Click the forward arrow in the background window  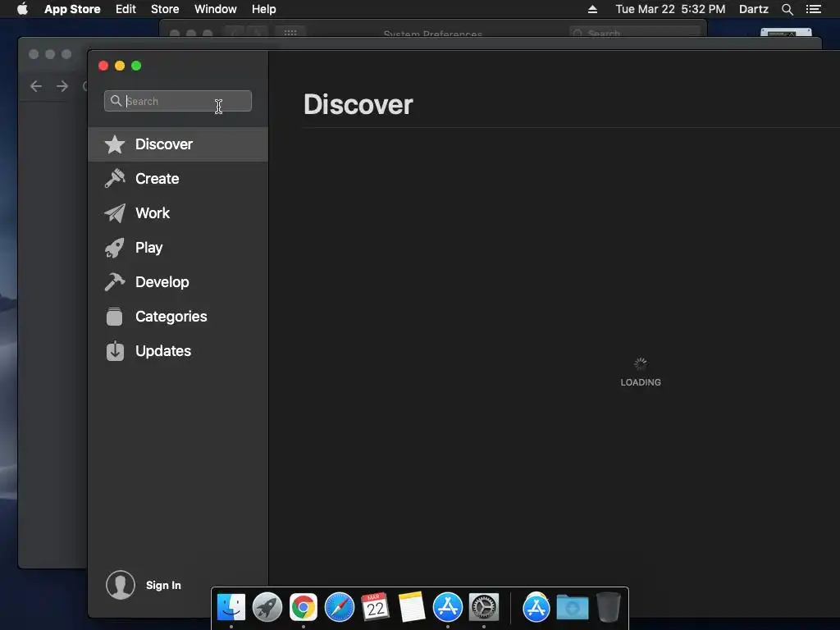(x=62, y=86)
